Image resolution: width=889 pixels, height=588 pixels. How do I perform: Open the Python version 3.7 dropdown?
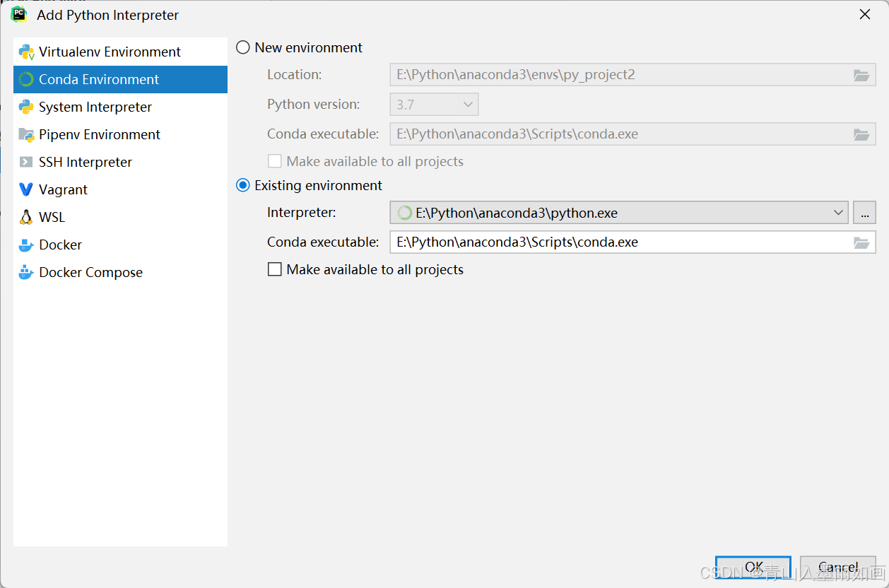(434, 105)
